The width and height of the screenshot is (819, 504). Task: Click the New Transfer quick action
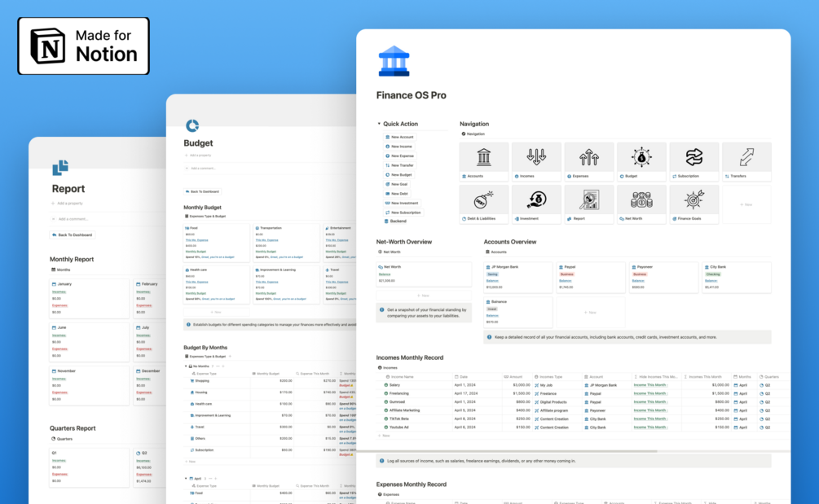point(399,165)
